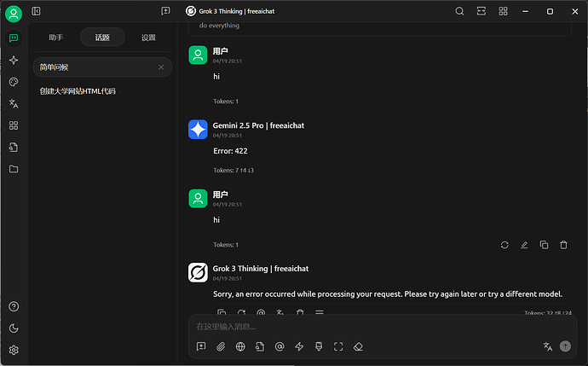Select the 简单问候 topic
The width and height of the screenshot is (588, 366).
[x=102, y=67]
